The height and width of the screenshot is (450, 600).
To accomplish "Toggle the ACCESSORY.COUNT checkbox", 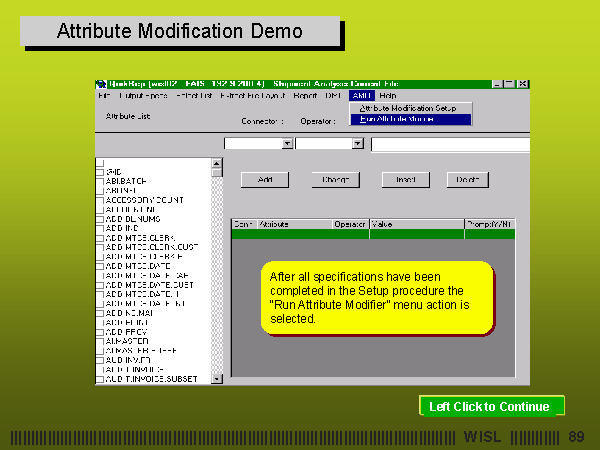I will [100, 199].
